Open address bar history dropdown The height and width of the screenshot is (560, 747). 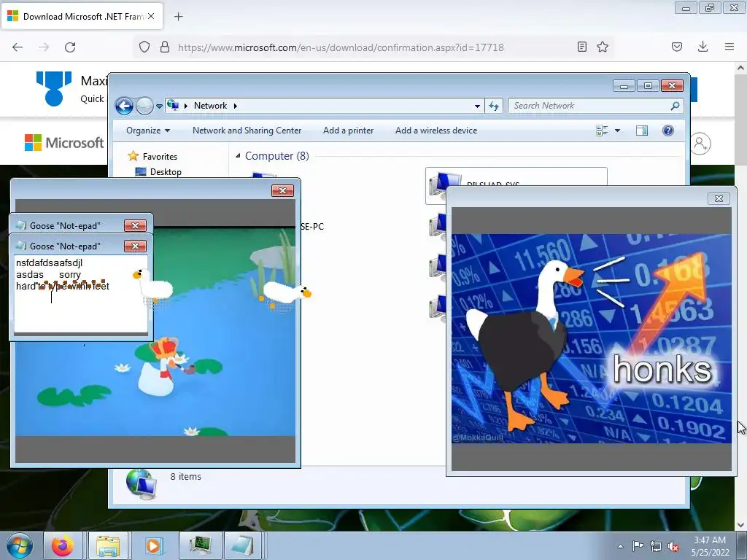tap(477, 106)
